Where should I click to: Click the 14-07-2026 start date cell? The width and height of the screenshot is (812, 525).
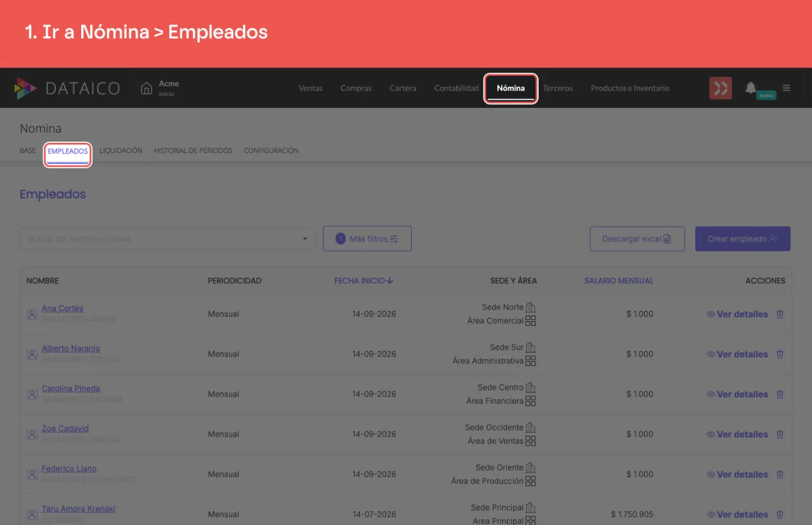[x=374, y=514]
